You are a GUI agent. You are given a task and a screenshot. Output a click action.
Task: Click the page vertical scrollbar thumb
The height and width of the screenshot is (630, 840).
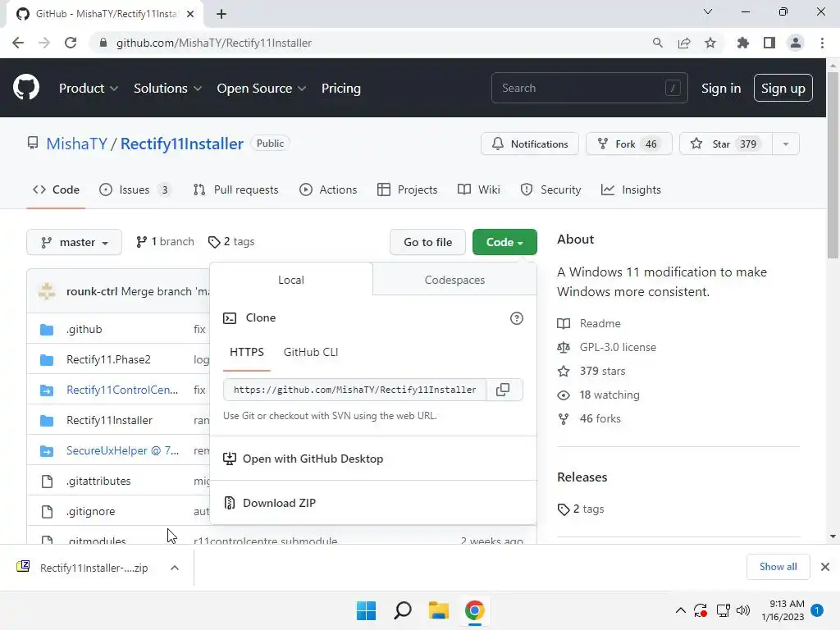click(x=833, y=166)
